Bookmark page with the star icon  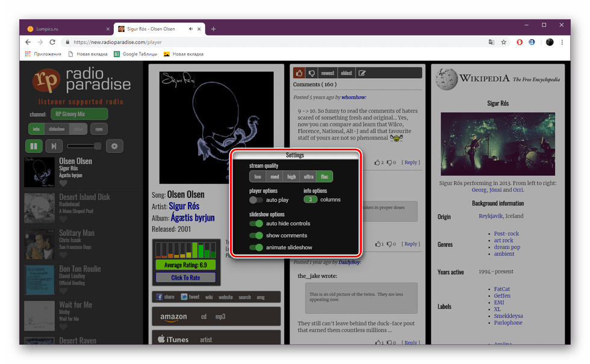click(x=503, y=42)
